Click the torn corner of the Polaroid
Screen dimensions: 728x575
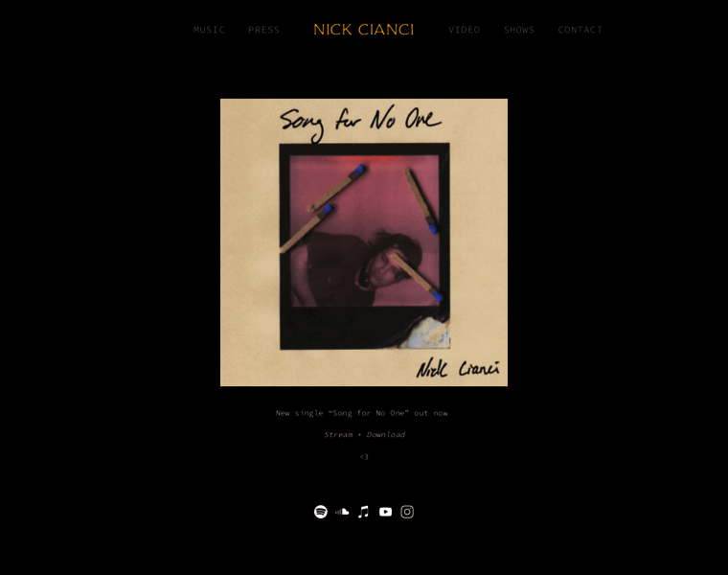click(x=426, y=332)
